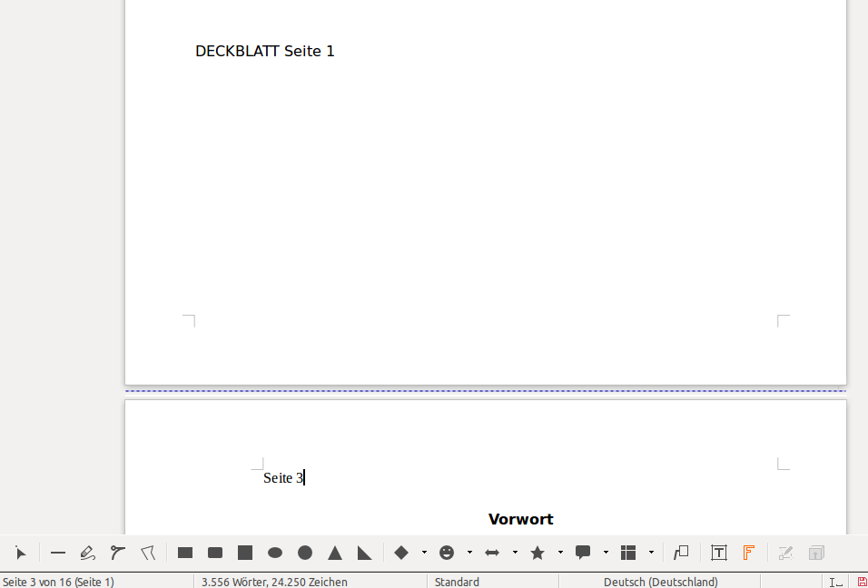Screen dimensions: 868x588
Task: Click the Deutsch (Deutschland) language field
Action: click(660, 582)
